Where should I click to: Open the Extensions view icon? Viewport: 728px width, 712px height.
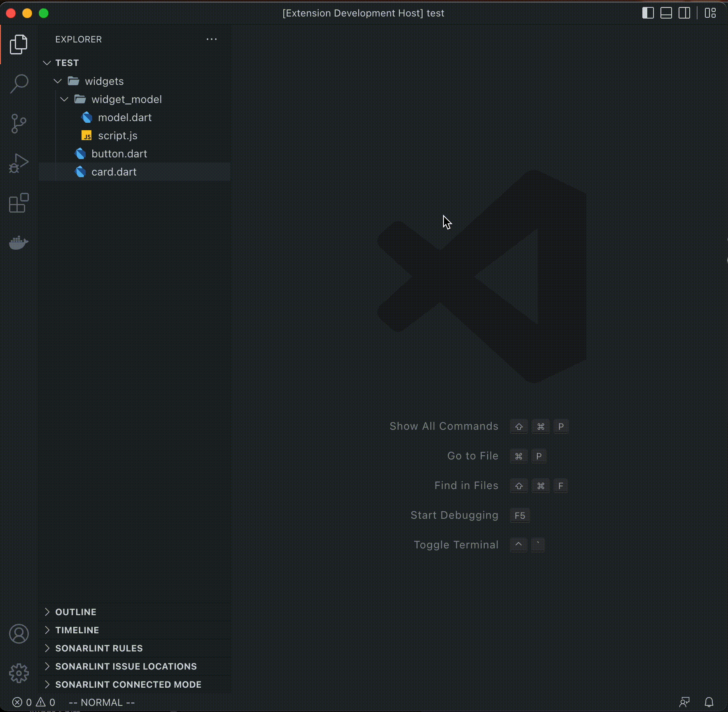pyautogui.click(x=19, y=203)
